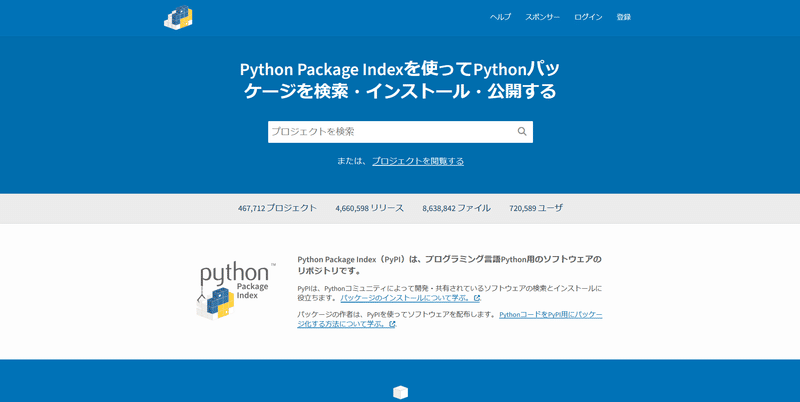
Task: Click the 8,638,842 ファイル statistic
Action: 456,208
